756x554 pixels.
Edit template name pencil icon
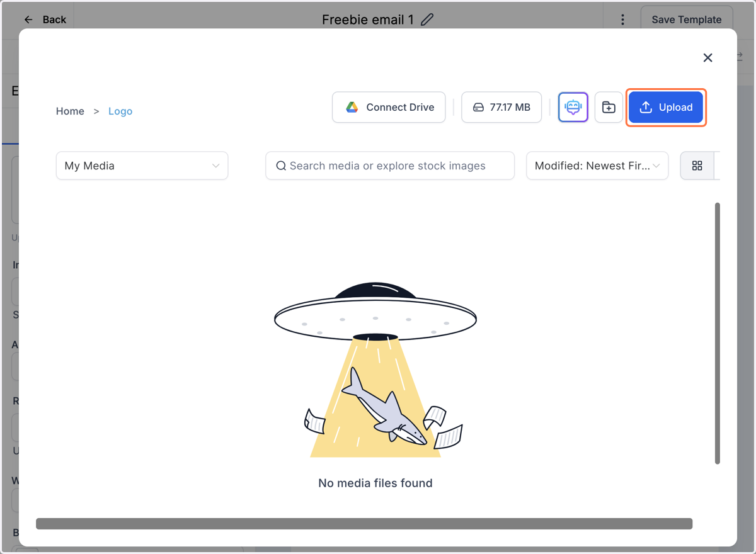pos(427,20)
